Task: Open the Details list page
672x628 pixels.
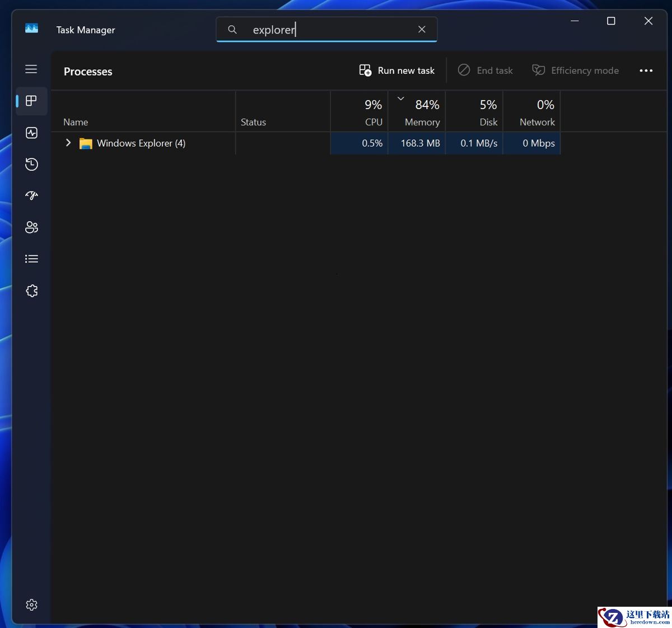Action: (x=31, y=259)
